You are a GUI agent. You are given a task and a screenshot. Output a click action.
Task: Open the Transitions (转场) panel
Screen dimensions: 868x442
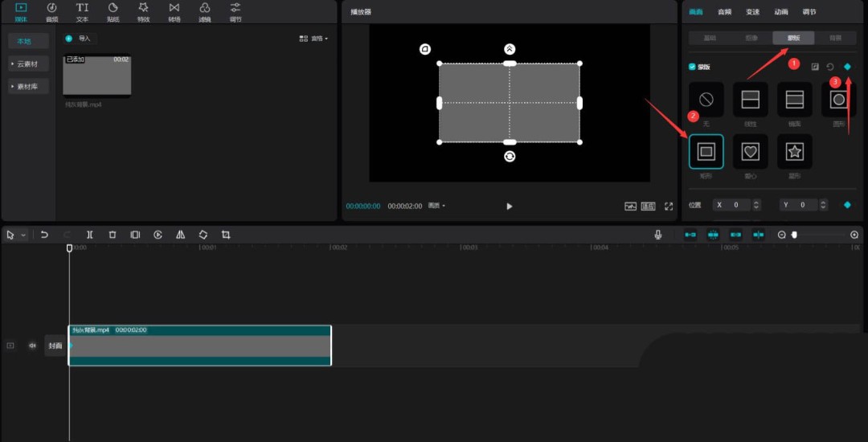click(174, 11)
